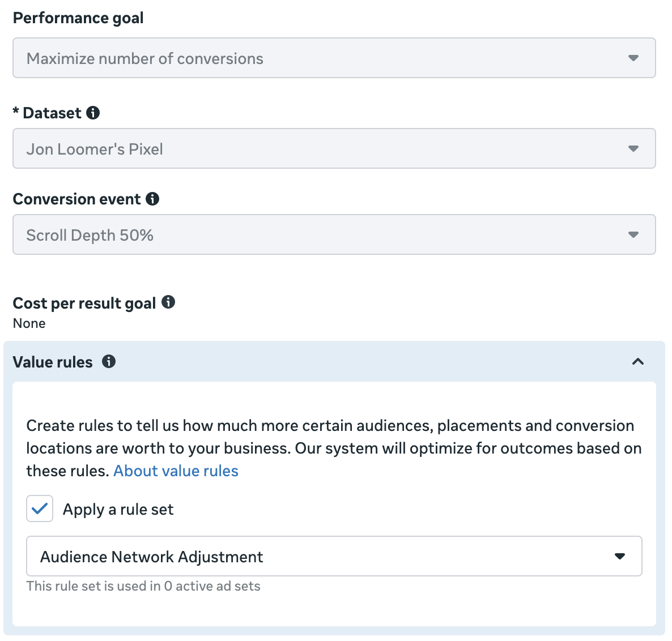Click the Dataset field's dropdown arrow
672x641 pixels.
pos(633,148)
